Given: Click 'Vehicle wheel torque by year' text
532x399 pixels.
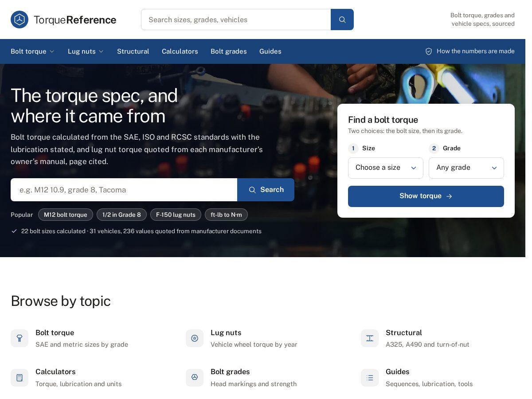Looking at the screenshot, I should coord(254,344).
